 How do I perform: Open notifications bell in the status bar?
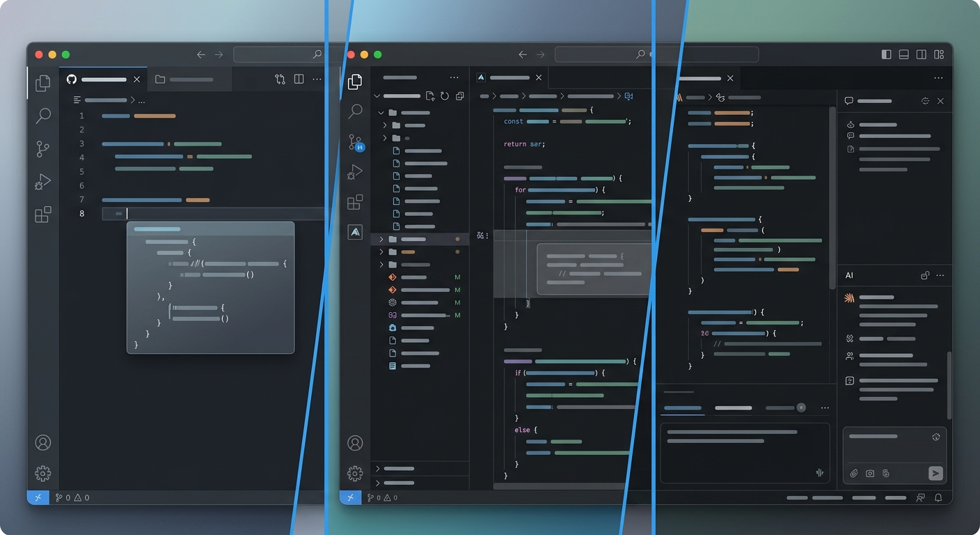(938, 497)
